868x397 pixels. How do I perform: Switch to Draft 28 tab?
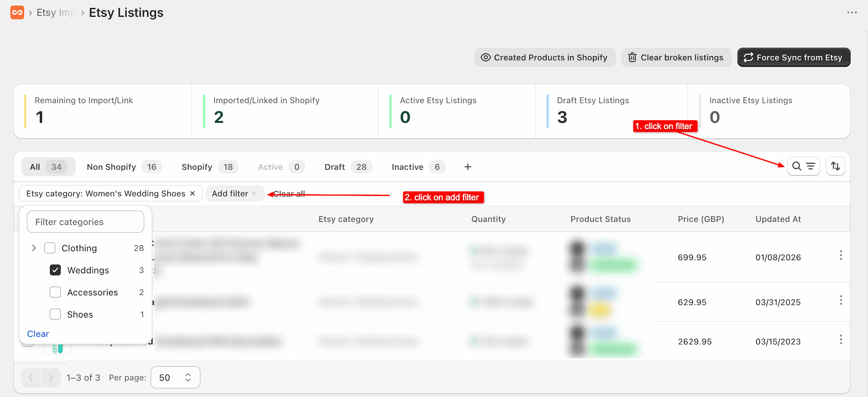pyautogui.click(x=348, y=167)
